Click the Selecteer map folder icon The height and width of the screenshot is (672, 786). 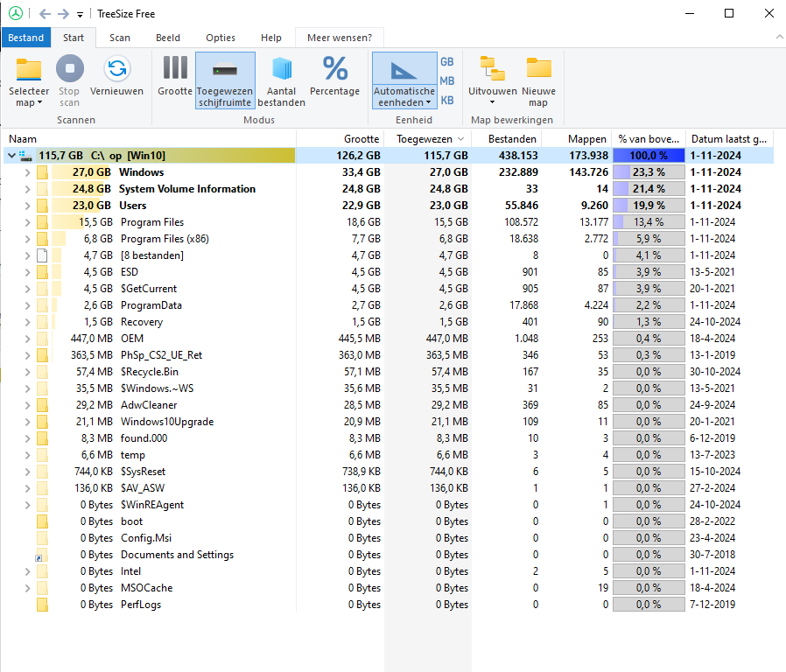29,70
